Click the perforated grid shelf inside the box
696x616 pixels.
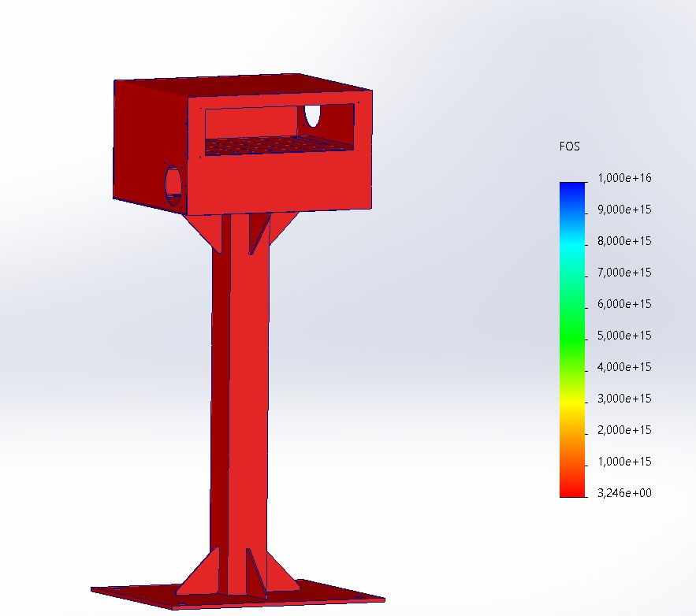pyautogui.click(x=276, y=144)
